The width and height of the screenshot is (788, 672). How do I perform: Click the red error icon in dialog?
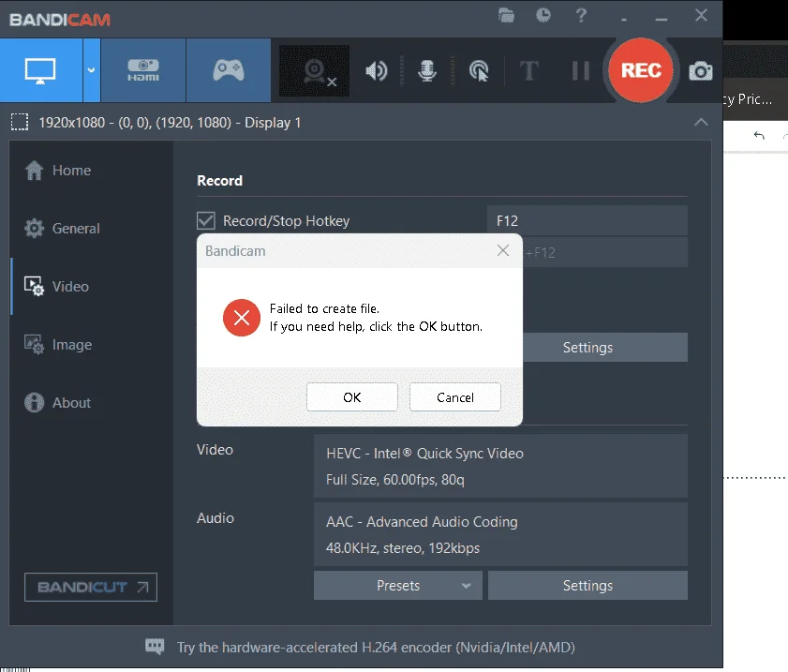242,318
